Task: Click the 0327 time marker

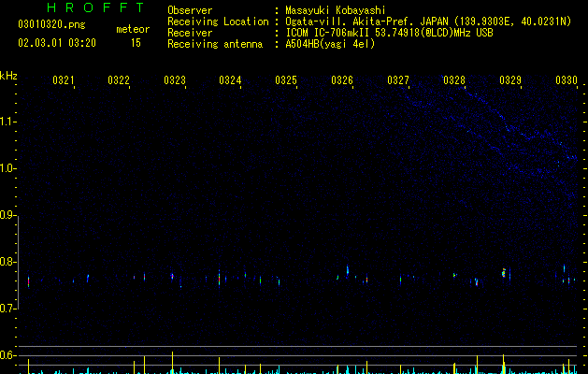Action: coord(398,80)
